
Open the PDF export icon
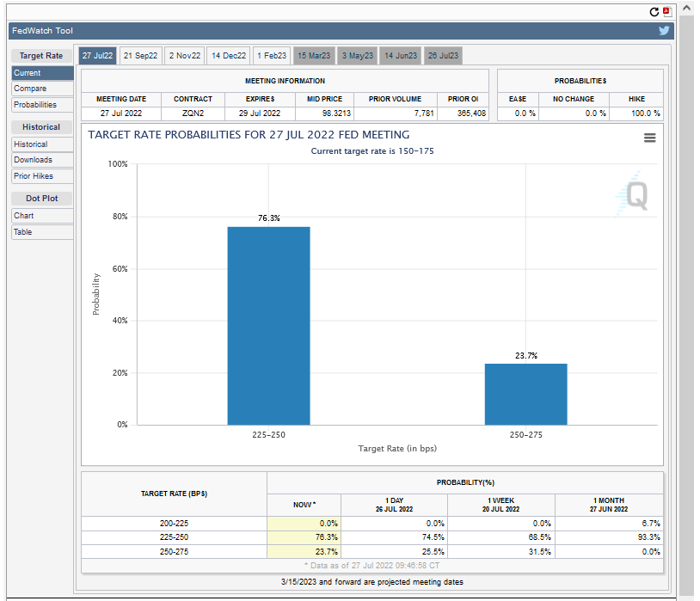667,12
